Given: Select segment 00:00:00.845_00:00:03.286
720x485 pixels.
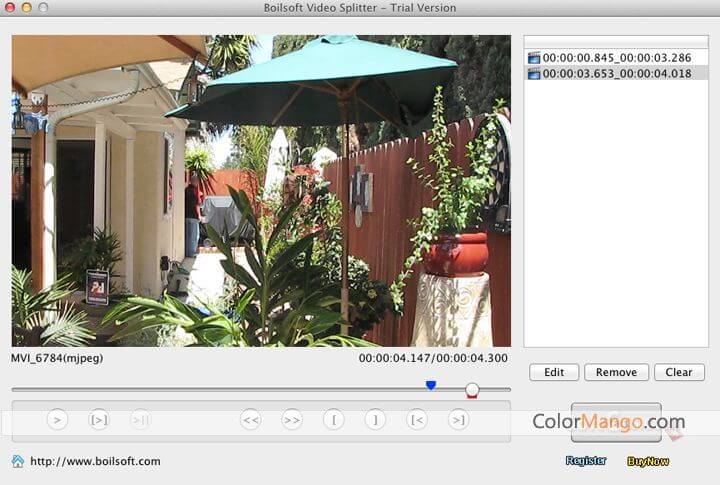Looking at the screenshot, I should (616, 58).
